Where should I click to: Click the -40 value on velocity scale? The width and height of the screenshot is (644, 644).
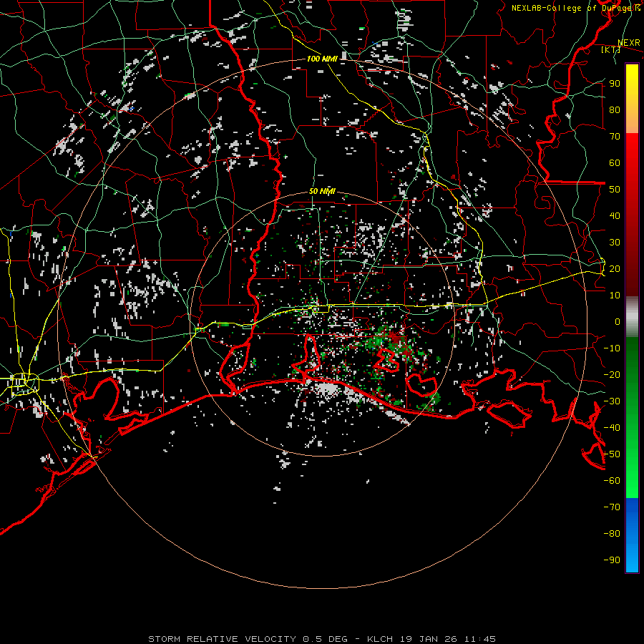tap(612, 428)
